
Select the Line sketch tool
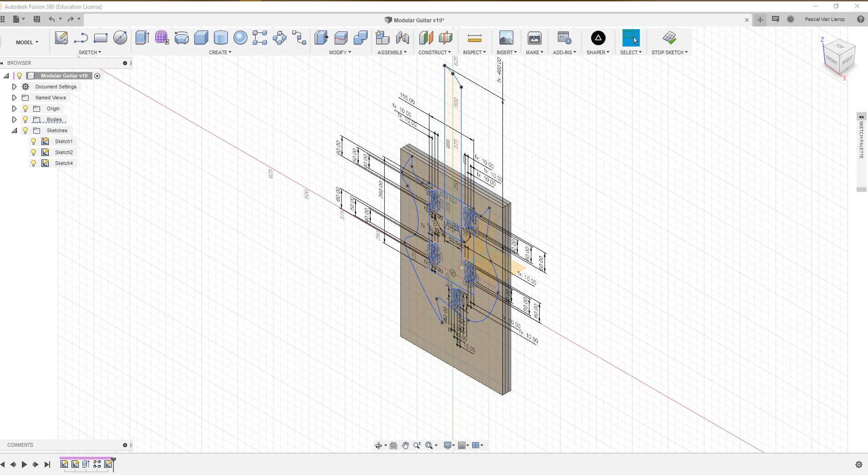(81, 38)
